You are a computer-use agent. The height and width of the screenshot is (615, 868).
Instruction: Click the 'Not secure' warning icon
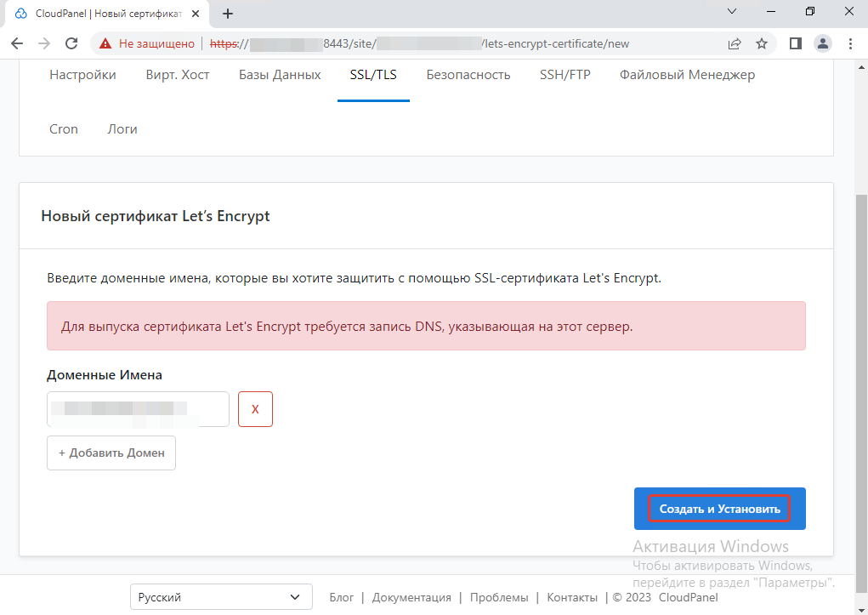coord(105,43)
